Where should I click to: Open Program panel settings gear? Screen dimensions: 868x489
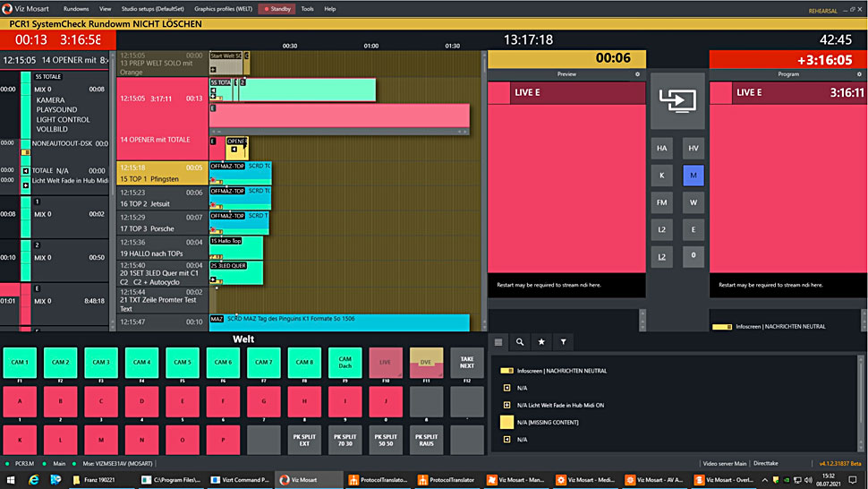859,74
